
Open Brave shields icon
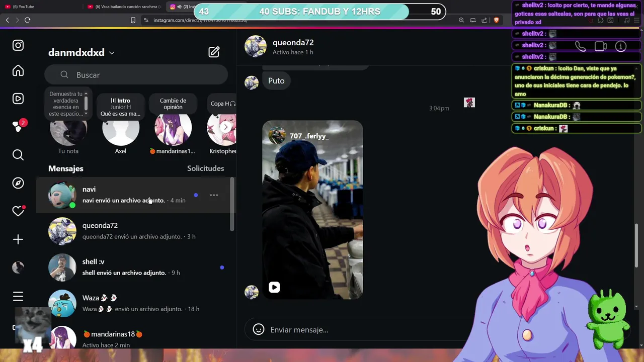[496, 20]
